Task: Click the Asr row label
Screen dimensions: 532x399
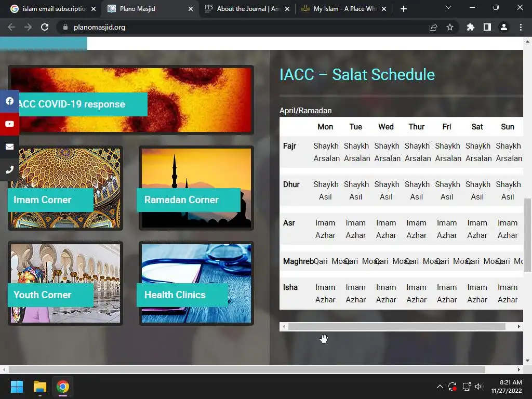Action: click(289, 223)
